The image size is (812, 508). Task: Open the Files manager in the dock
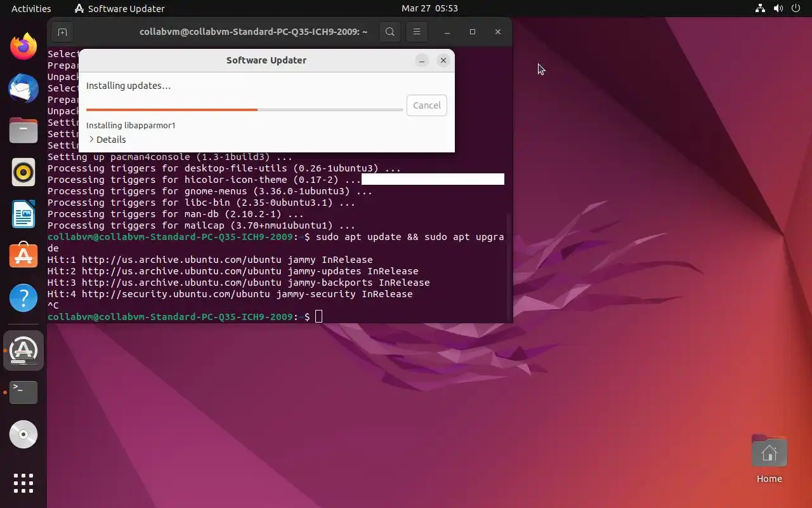(23, 130)
